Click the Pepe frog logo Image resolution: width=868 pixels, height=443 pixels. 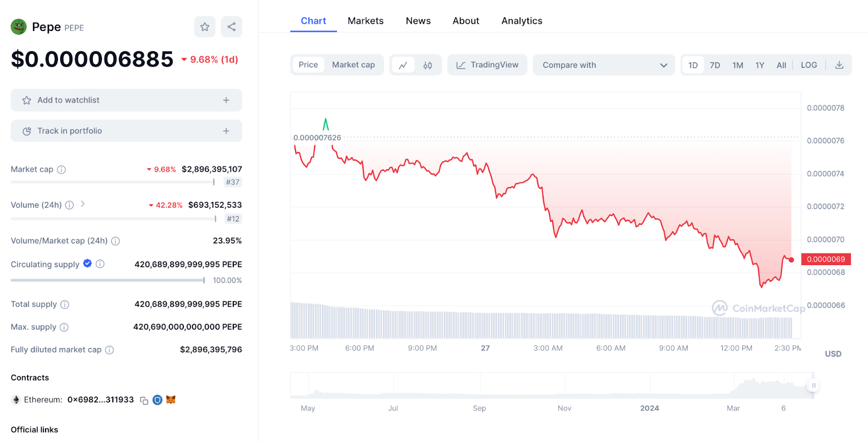click(19, 27)
